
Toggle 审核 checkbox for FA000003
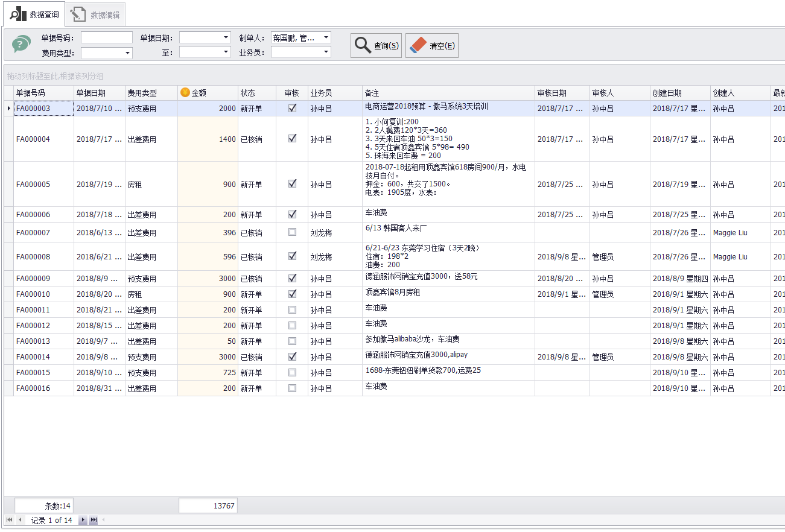click(293, 108)
